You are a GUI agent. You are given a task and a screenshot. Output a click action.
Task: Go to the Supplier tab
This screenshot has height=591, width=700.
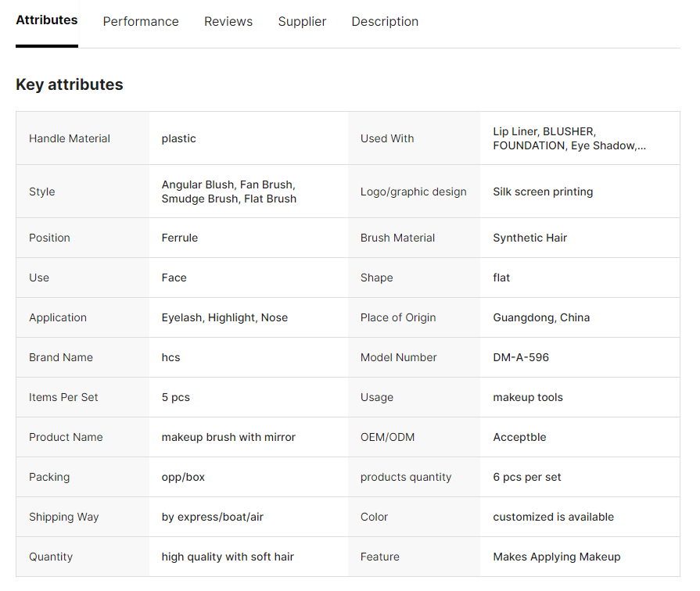pos(302,22)
